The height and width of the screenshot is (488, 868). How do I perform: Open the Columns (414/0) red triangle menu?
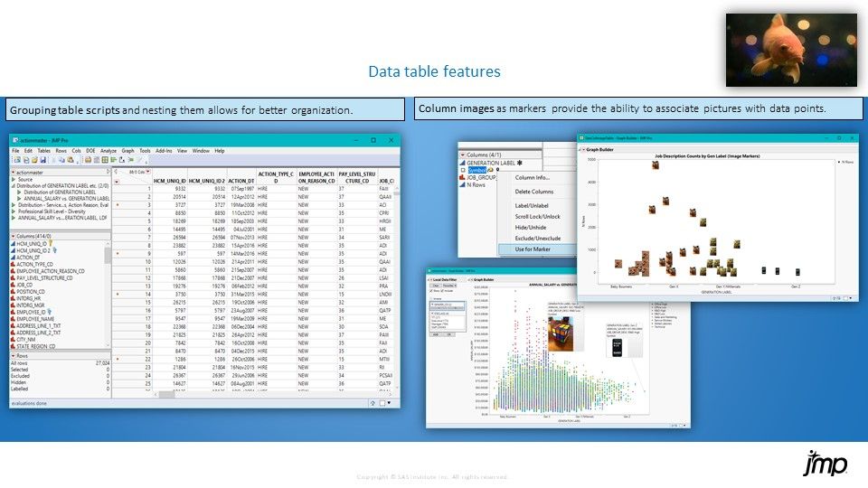click(x=14, y=236)
